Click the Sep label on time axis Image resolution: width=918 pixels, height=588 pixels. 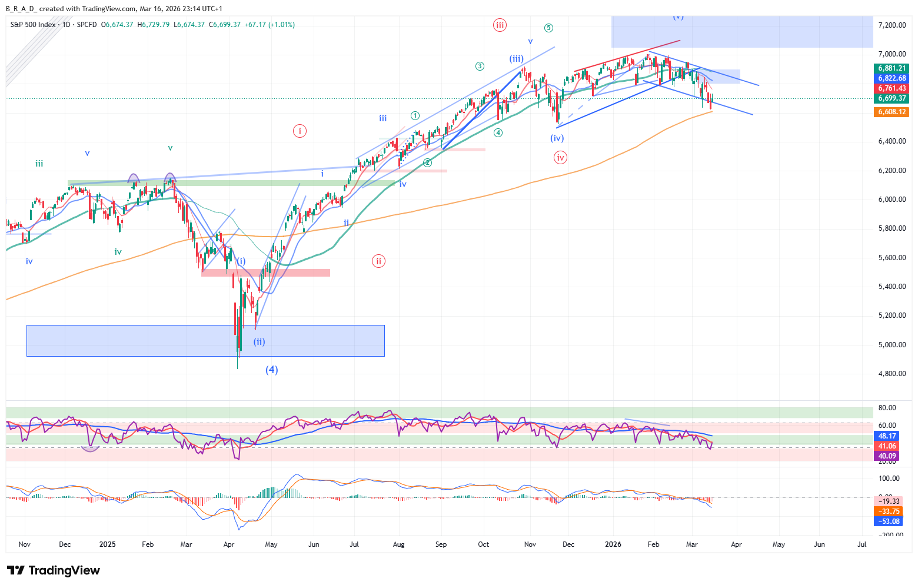pos(441,544)
